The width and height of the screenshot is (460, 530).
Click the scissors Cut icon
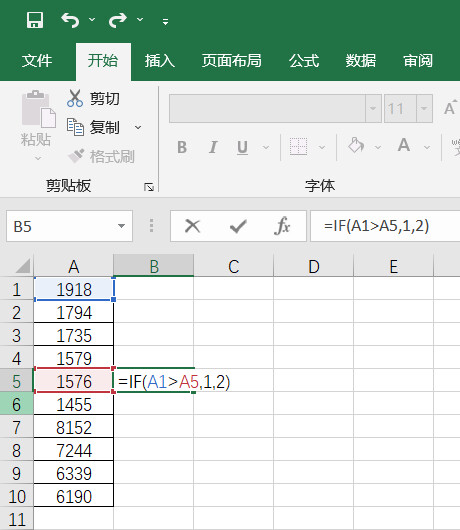[x=75, y=98]
